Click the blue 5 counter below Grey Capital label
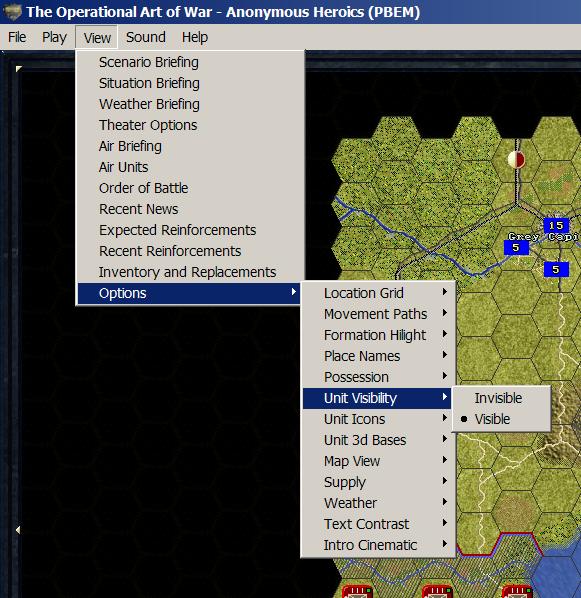This screenshot has height=598, width=581. (516, 248)
